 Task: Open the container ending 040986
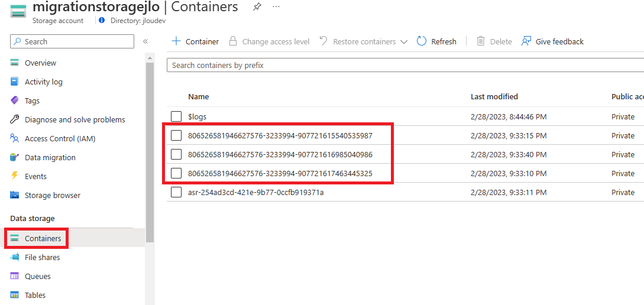(280, 154)
